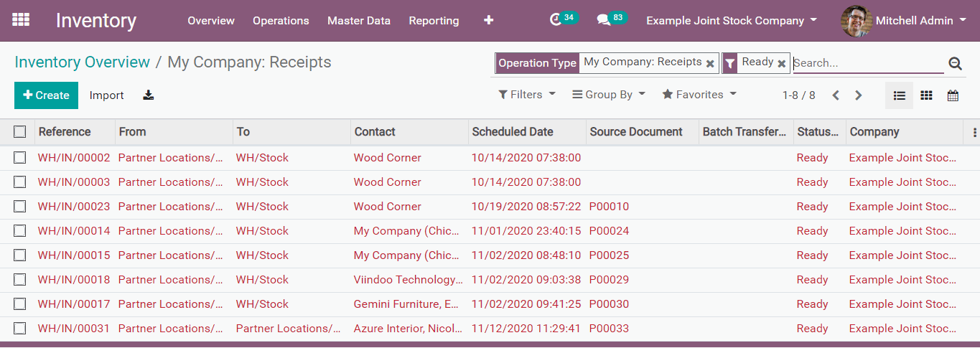Image resolution: width=980 pixels, height=348 pixels.
Task: Tick the select-all header checkbox
Action: pyautogui.click(x=20, y=132)
